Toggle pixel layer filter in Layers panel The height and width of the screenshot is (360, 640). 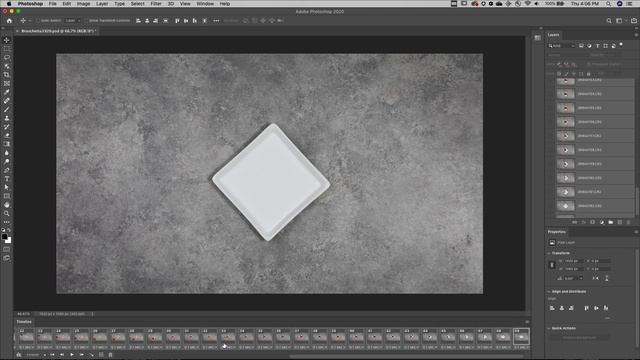pyautogui.click(x=581, y=46)
